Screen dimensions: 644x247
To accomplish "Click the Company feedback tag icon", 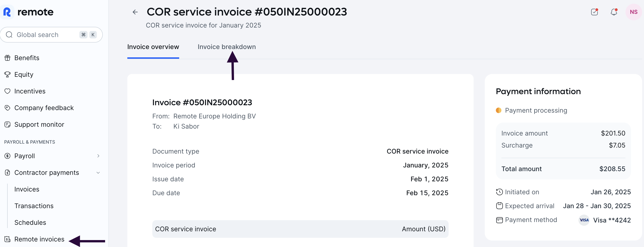I will click(x=7, y=108).
